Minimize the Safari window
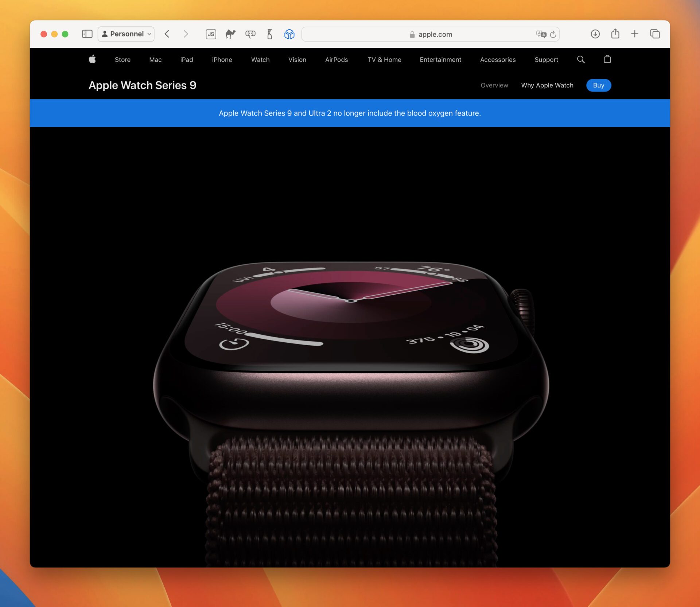Viewport: 700px width, 607px height. [x=54, y=34]
